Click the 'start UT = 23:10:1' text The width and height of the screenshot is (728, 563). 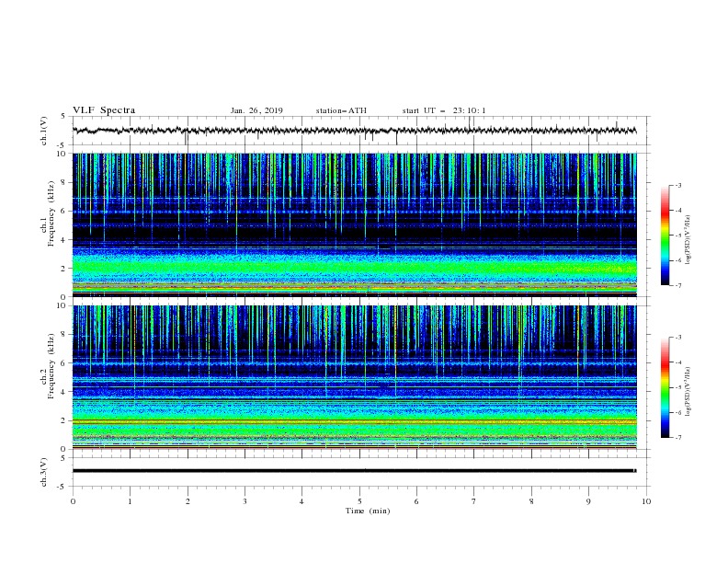click(444, 110)
